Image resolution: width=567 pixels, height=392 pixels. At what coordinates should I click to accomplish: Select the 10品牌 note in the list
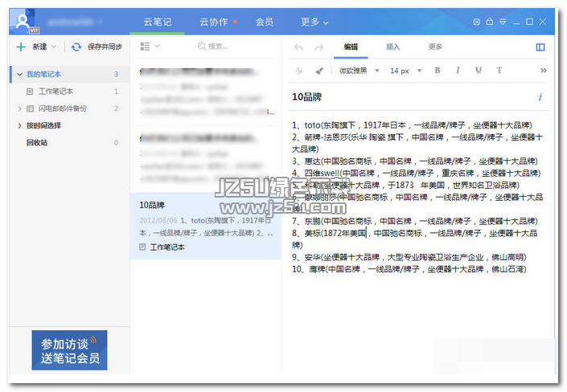[x=206, y=226]
